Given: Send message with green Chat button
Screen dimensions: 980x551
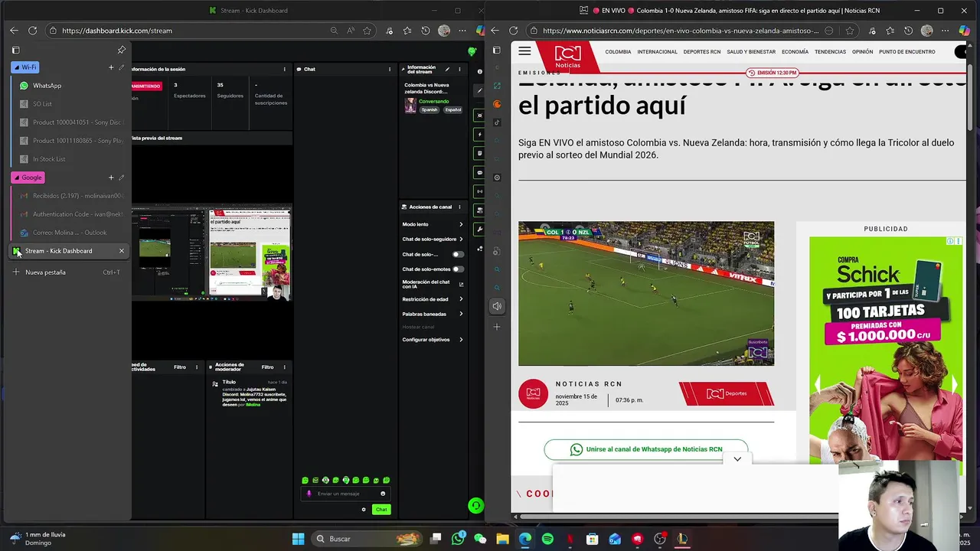Looking at the screenshot, I should 381,510.
